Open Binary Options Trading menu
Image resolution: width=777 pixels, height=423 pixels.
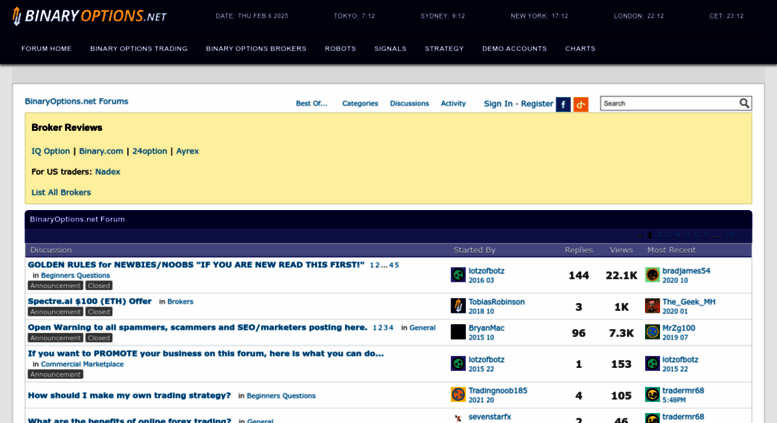click(139, 49)
